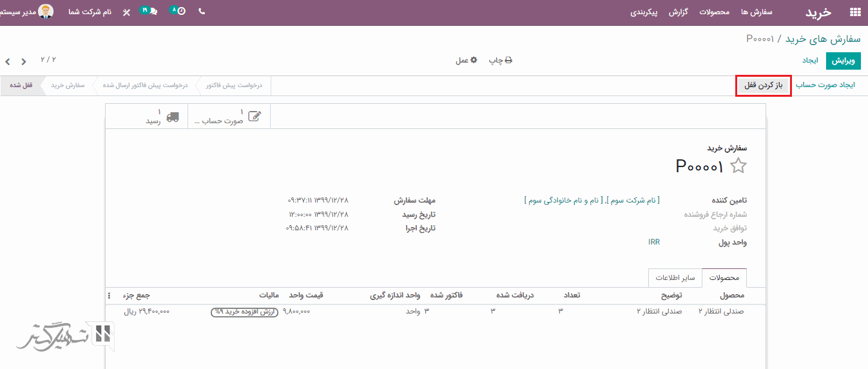Open the apps grid menu
The width and height of the screenshot is (868, 369).
855,12
